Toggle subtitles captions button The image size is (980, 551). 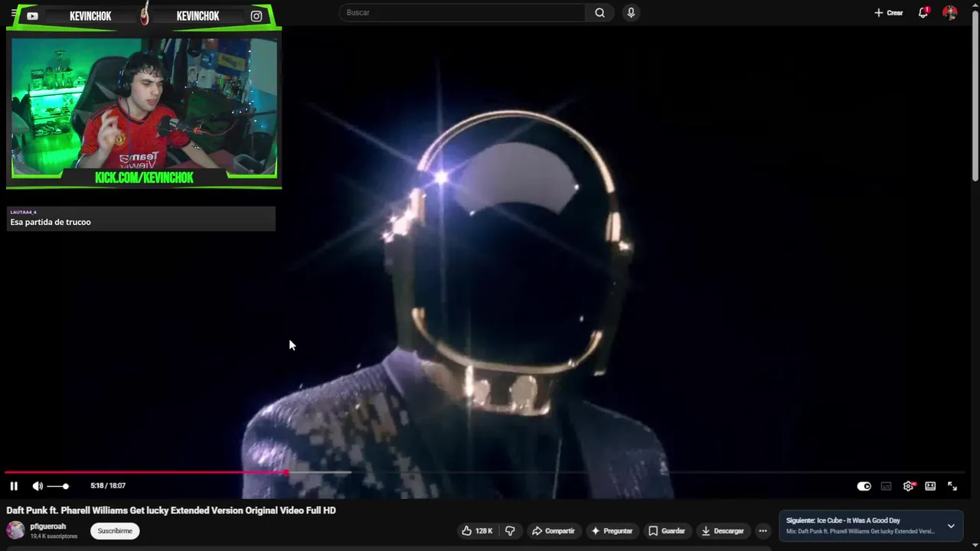point(886,486)
